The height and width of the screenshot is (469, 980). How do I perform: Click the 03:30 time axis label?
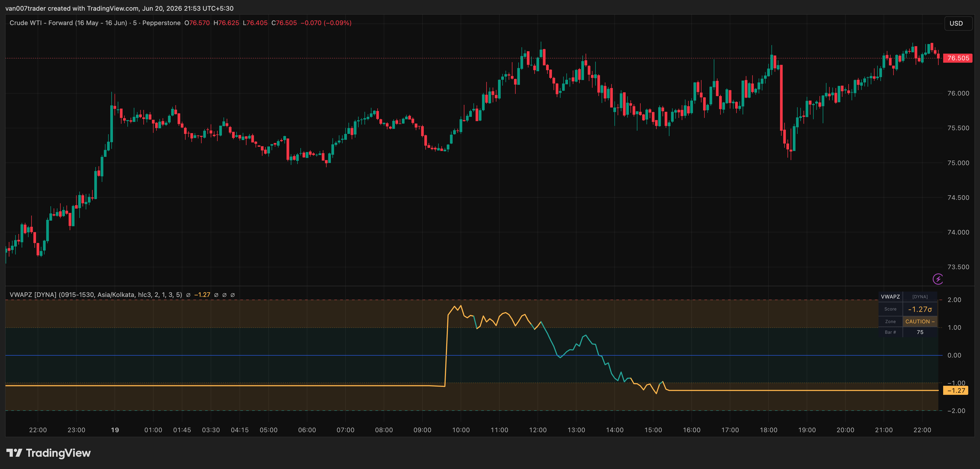(211, 430)
